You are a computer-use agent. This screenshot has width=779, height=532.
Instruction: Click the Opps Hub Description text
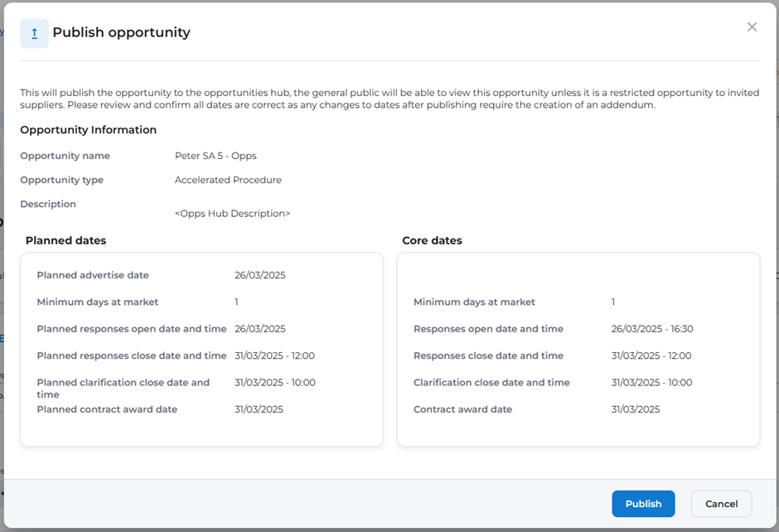pos(232,214)
